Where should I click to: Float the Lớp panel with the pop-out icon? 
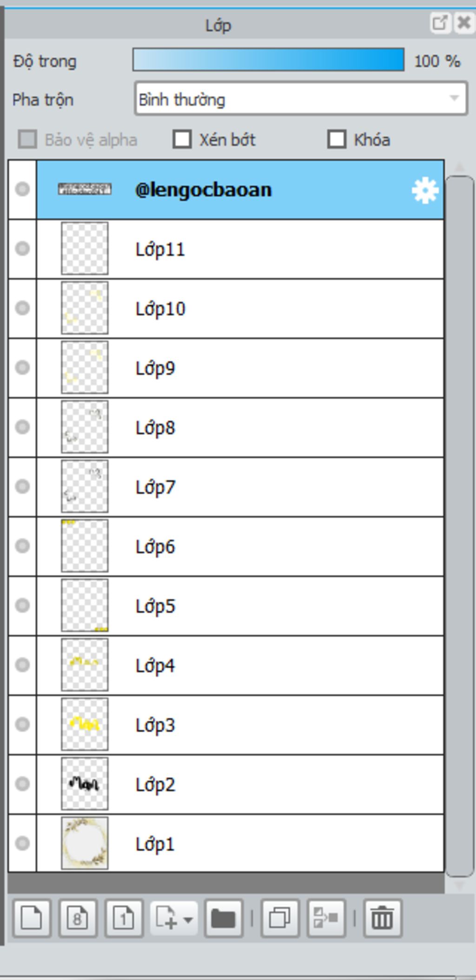coord(439,23)
